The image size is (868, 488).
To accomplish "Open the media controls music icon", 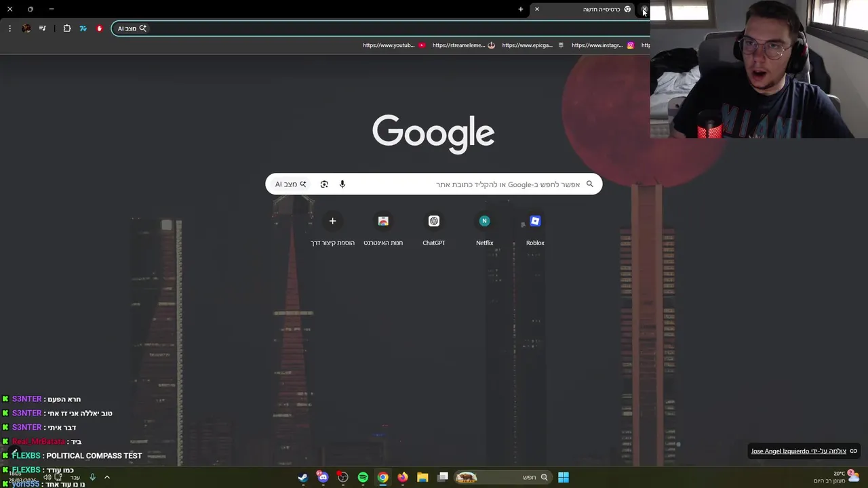I will (x=43, y=28).
